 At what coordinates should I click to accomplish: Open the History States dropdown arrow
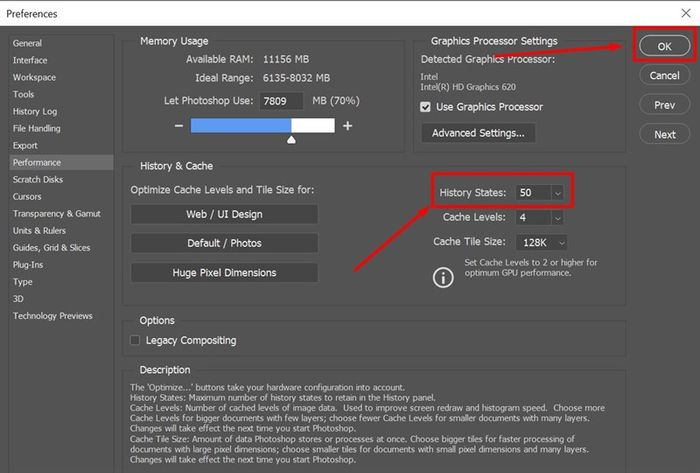click(x=557, y=193)
